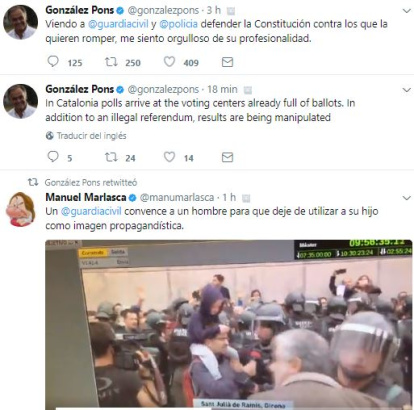
Task: Open González Pons avatar on first tweet
Action: pyautogui.click(x=20, y=22)
